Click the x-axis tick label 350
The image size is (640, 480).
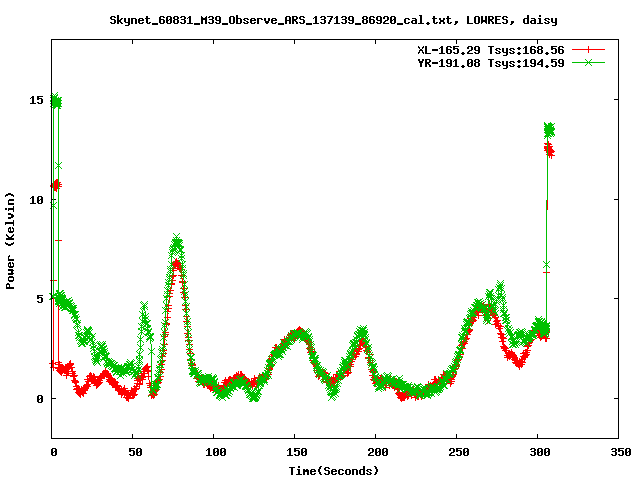tap(620, 452)
